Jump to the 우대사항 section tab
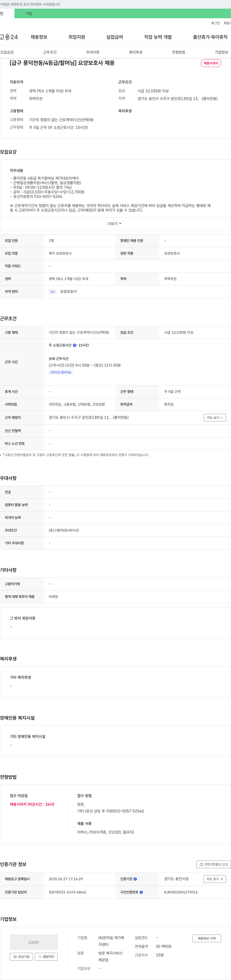Image resolution: width=231 pixels, height=980 pixels. pos(93,52)
